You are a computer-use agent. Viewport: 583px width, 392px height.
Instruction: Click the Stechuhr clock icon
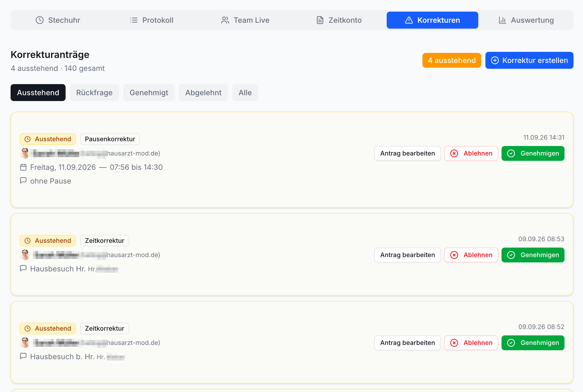pyautogui.click(x=40, y=20)
